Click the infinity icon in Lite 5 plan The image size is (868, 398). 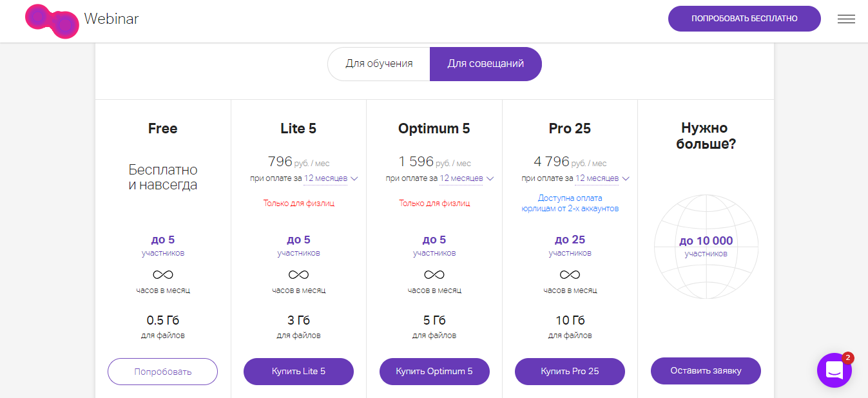298,275
